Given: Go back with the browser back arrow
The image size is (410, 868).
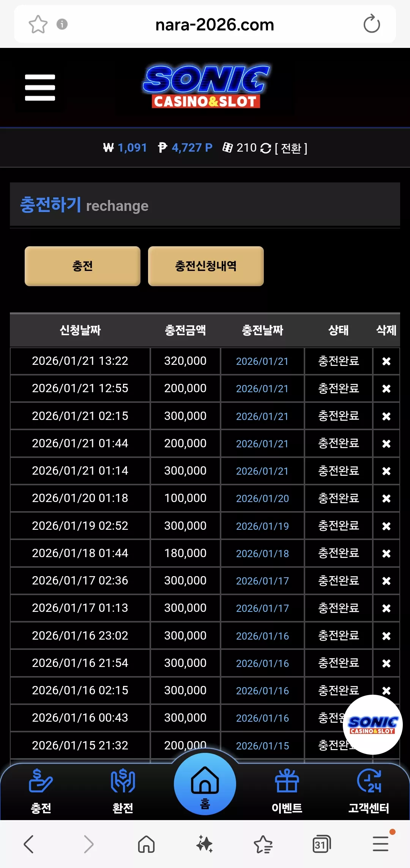Looking at the screenshot, I should [x=29, y=844].
